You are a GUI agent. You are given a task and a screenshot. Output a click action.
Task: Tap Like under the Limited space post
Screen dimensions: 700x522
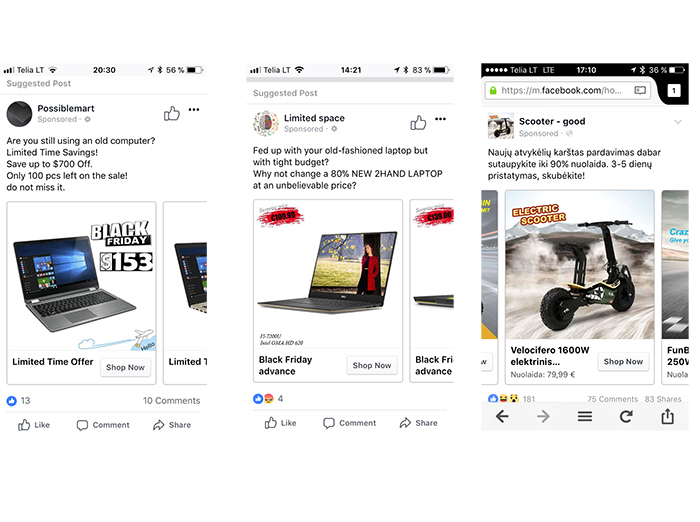[x=280, y=423]
